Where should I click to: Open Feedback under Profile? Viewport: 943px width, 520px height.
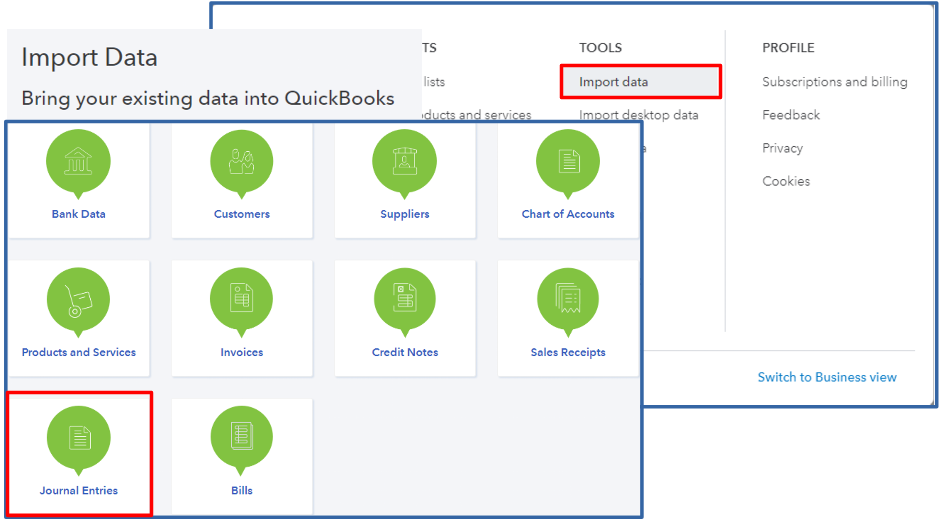791,115
